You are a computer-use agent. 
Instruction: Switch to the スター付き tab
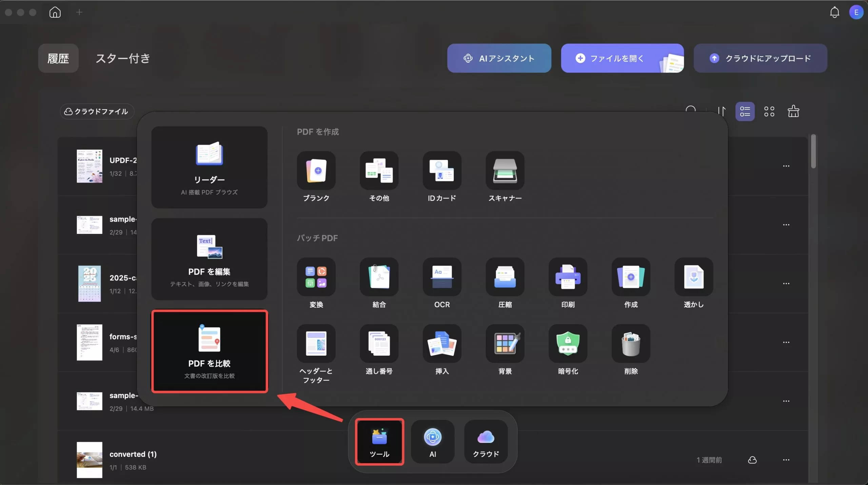point(122,58)
